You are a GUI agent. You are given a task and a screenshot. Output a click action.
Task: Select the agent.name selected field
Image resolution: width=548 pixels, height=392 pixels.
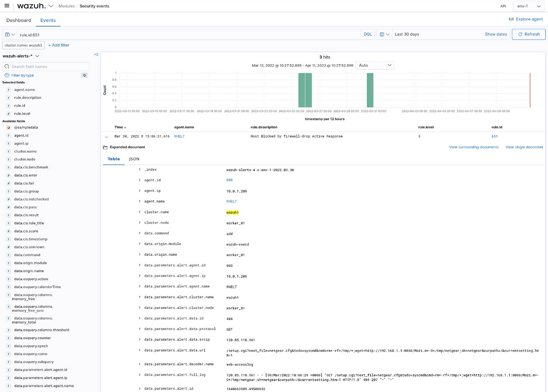pos(24,90)
